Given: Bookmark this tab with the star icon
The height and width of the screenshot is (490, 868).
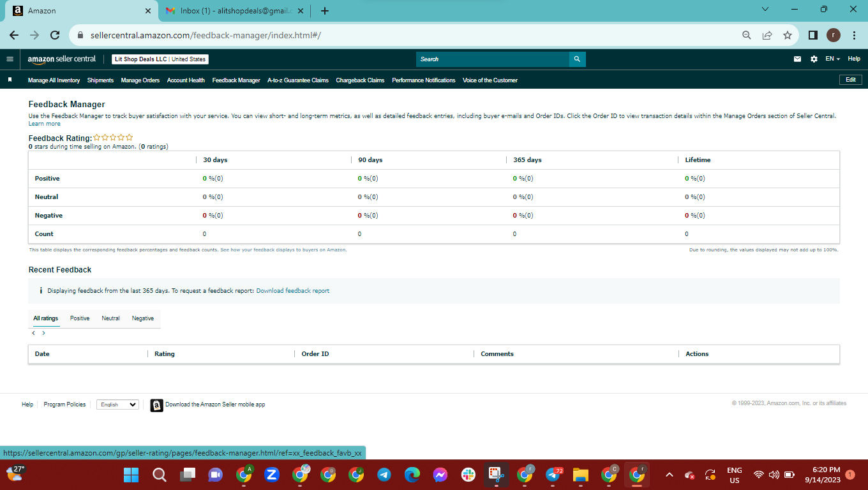Looking at the screenshot, I should (788, 35).
